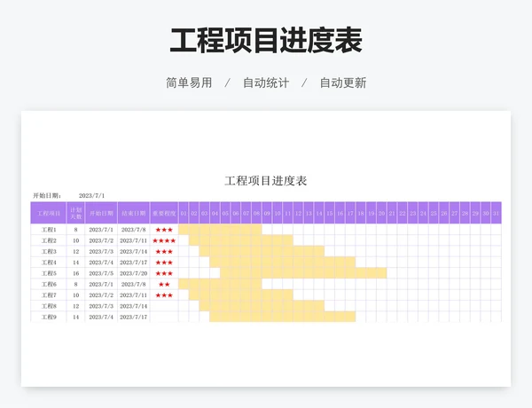This screenshot has width=532, height=408.
Task: Click end date 2023/7/14 in the 工程8 row
Action: point(133,306)
